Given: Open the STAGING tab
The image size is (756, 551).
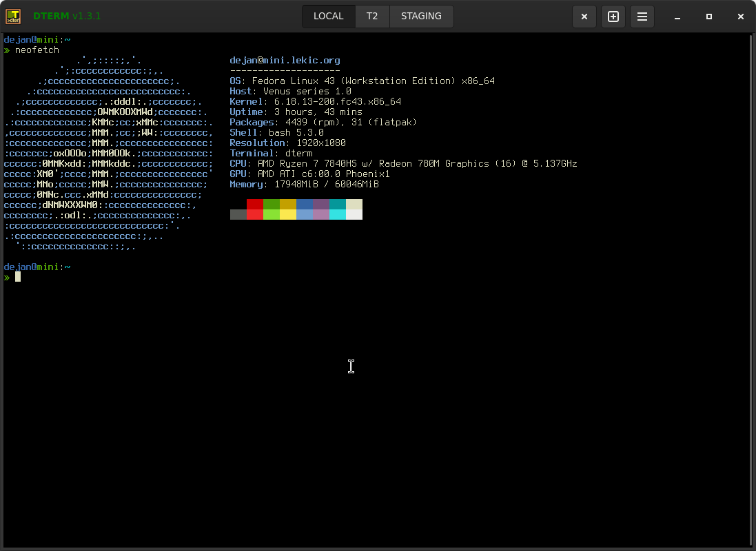Looking at the screenshot, I should click(421, 17).
